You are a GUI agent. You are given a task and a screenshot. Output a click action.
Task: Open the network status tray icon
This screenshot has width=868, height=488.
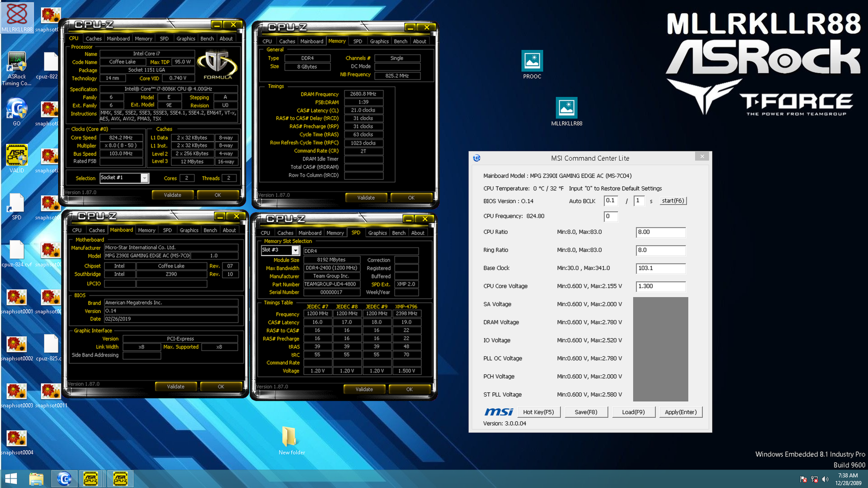click(x=814, y=479)
